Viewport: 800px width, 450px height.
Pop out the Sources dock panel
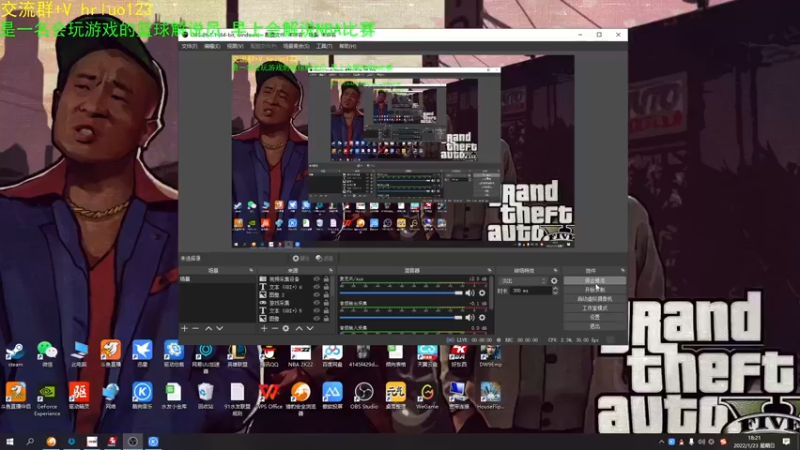[331, 270]
